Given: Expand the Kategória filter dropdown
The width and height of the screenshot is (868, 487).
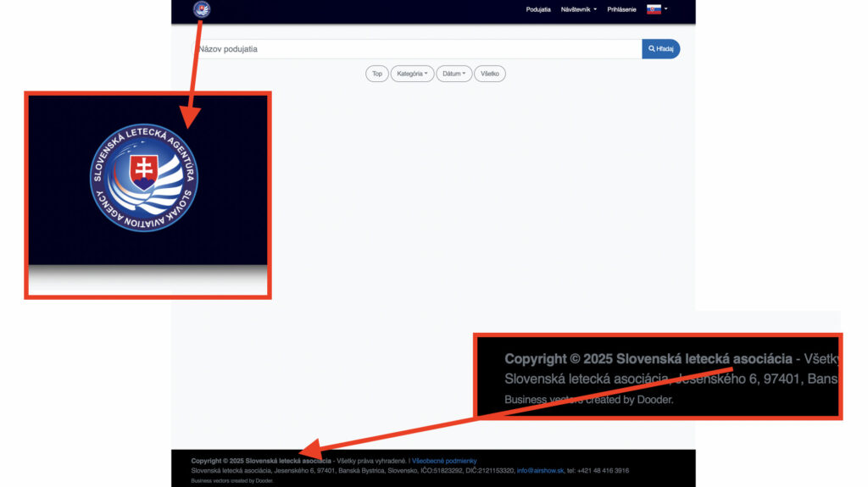Looking at the screenshot, I should coord(412,74).
